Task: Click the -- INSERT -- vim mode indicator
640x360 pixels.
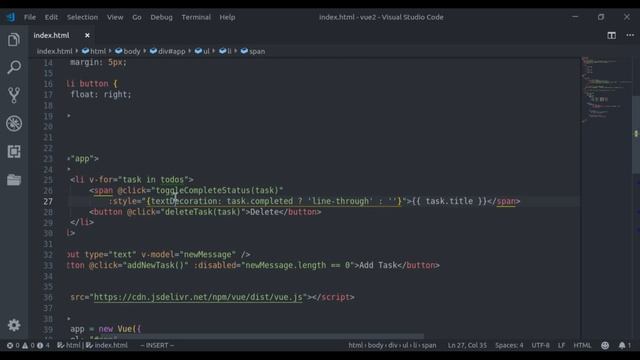Action: pos(157,345)
